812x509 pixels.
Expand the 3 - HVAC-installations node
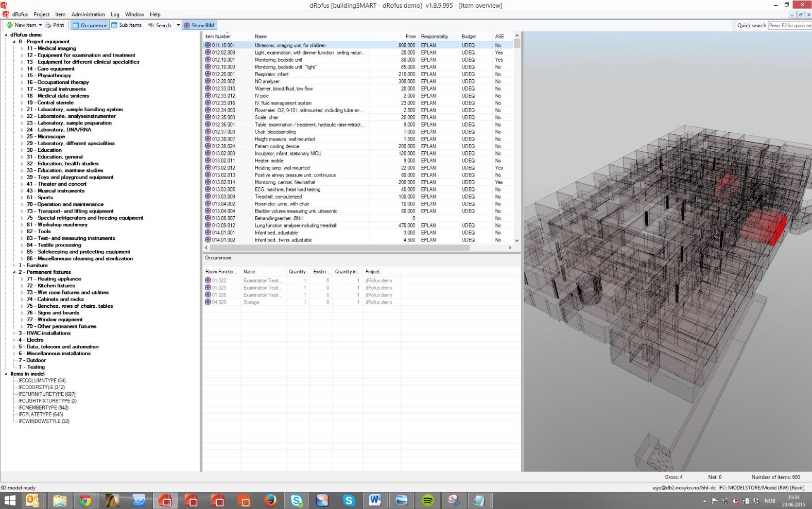coord(14,334)
